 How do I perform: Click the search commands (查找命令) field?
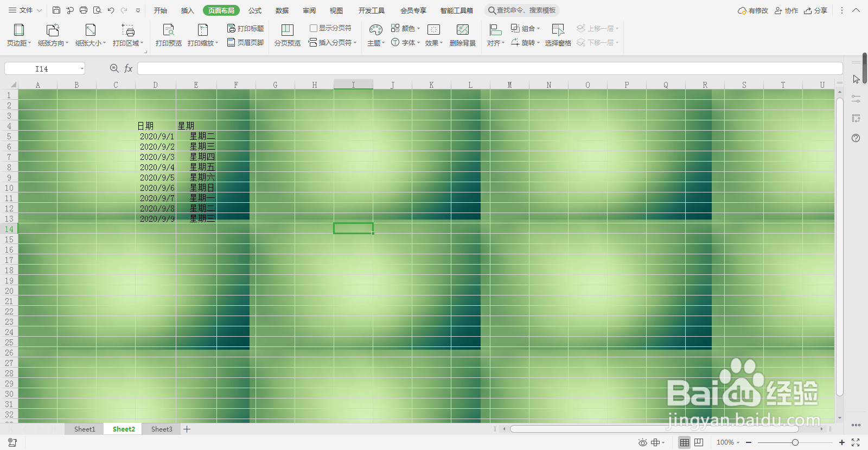(x=522, y=10)
